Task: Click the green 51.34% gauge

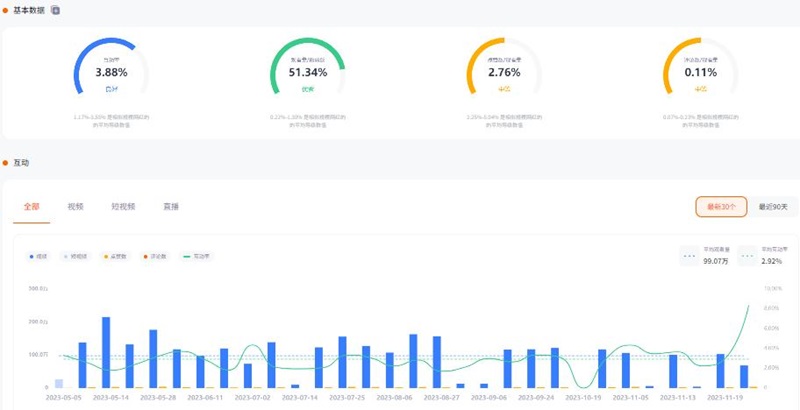Action: click(308, 72)
